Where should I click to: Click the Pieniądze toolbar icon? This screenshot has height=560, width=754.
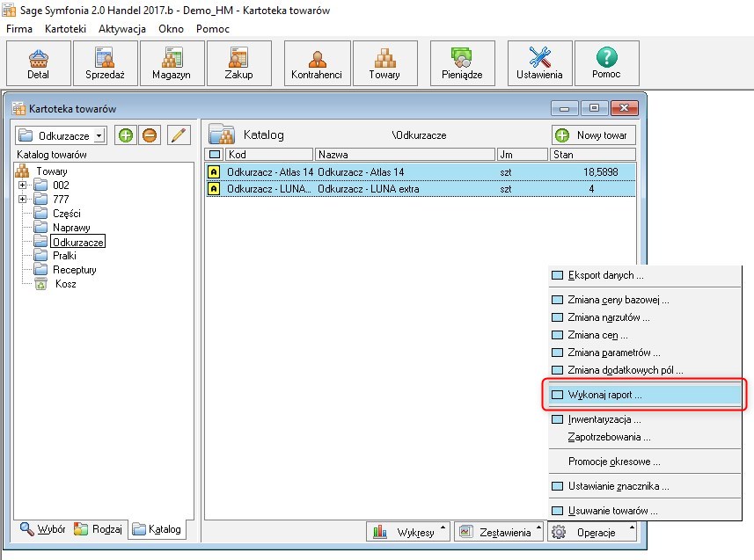462,63
